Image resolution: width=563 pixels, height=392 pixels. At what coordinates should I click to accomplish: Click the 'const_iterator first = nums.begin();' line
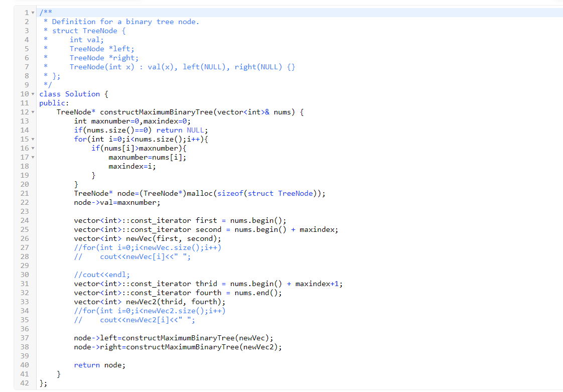coord(180,220)
